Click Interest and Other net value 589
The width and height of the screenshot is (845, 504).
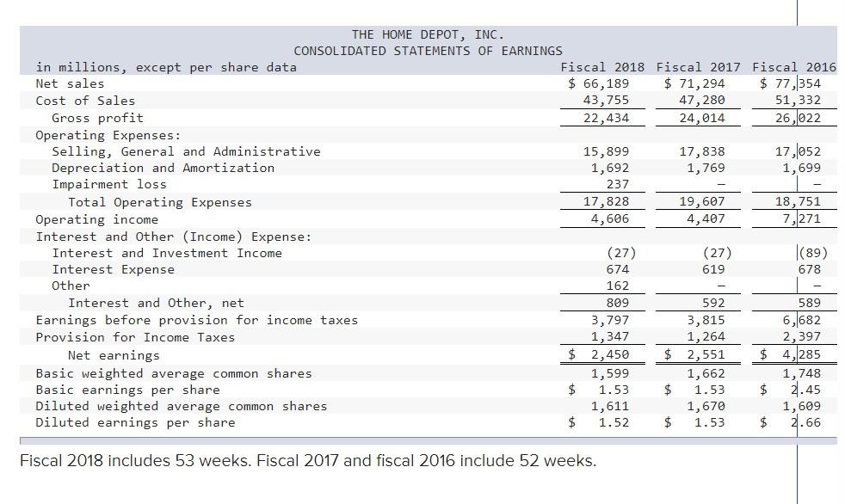[x=810, y=303]
